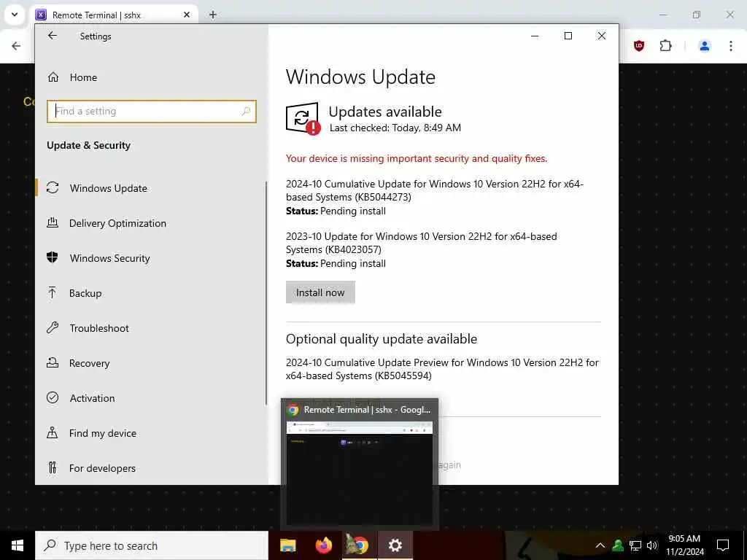The width and height of the screenshot is (747, 560).
Task: Click the magnifier icon in Find a setting
Action: tap(246, 112)
